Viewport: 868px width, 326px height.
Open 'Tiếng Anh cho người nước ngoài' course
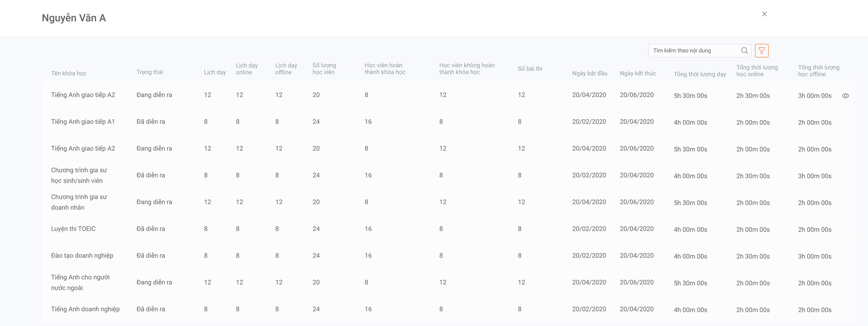tap(80, 283)
